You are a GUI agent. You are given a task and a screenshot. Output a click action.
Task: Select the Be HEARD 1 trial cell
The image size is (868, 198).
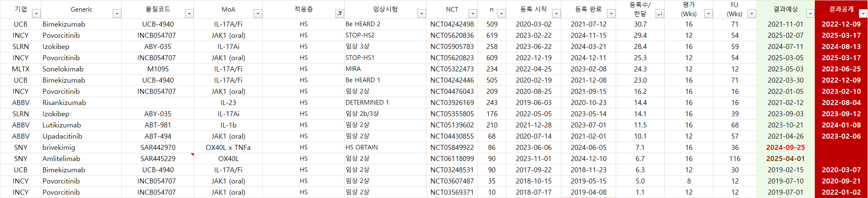[x=385, y=80]
